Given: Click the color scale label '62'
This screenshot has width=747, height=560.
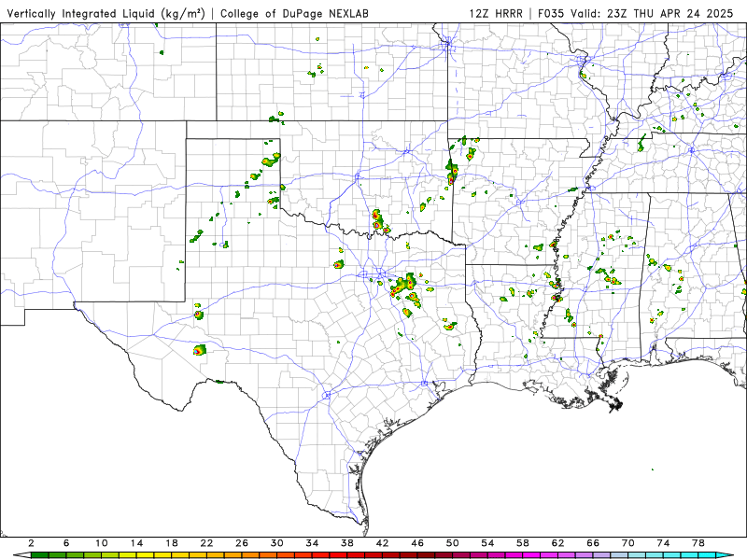Looking at the screenshot, I should click(x=557, y=543).
